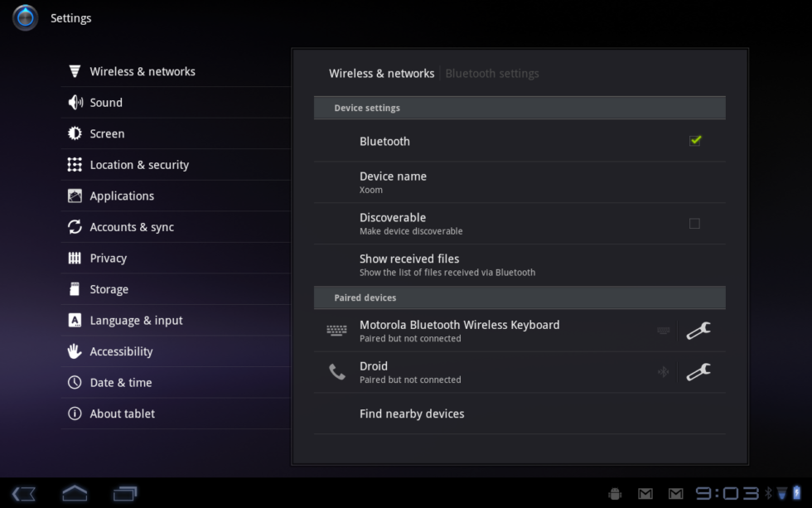The image size is (812, 508).
Task: Enable the Discoverable checkbox
Action: 694,224
